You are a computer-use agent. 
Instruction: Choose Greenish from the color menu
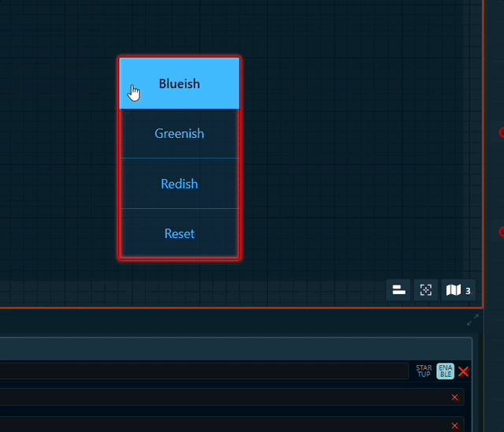click(180, 133)
